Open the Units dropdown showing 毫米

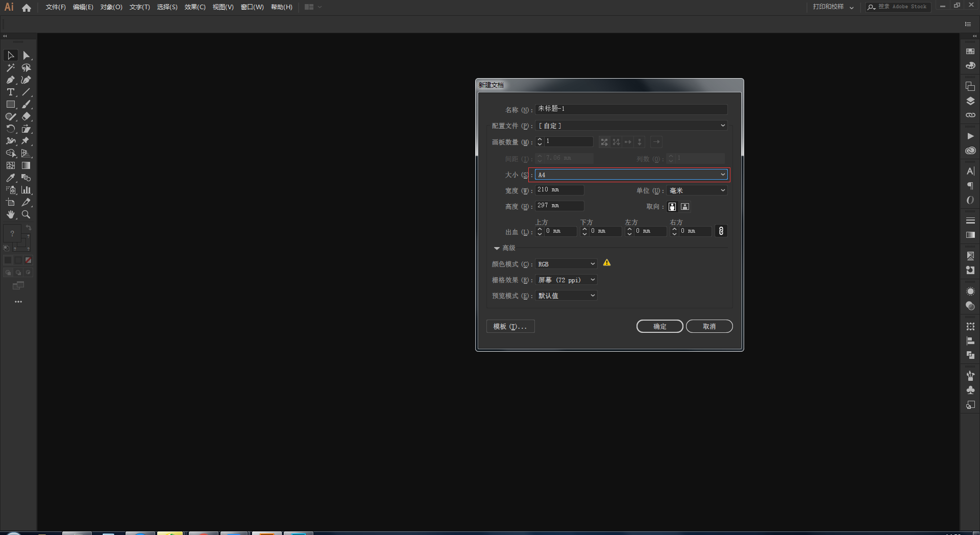click(697, 190)
